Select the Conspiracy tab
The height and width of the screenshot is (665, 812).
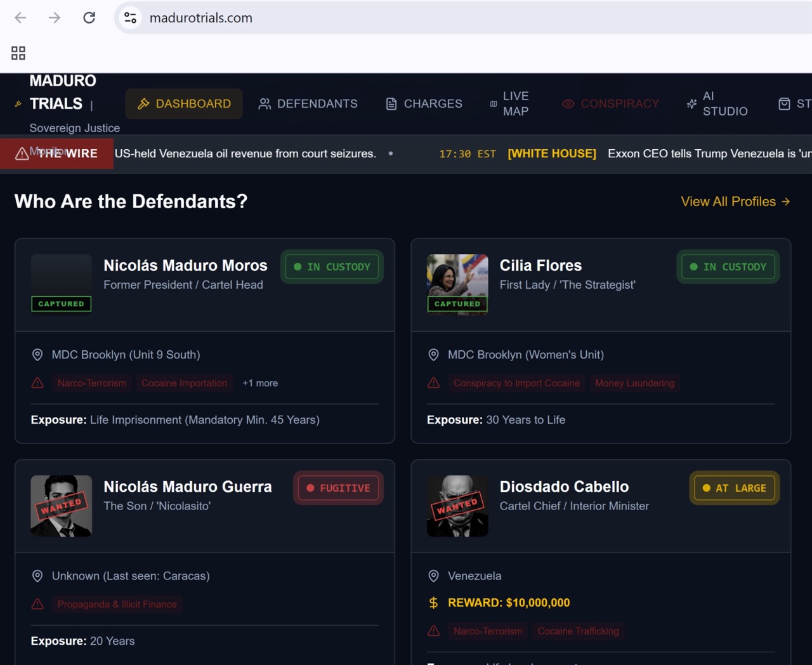click(610, 104)
